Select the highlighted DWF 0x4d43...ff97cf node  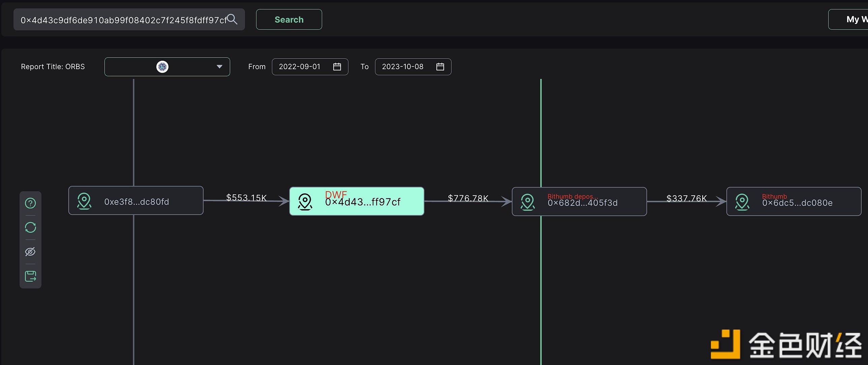click(x=357, y=201)
